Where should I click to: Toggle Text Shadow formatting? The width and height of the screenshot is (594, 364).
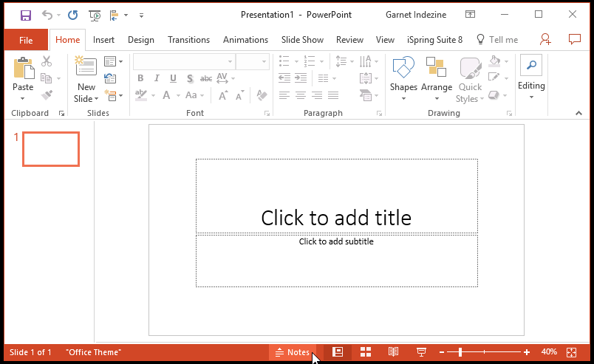coord(190,78)
